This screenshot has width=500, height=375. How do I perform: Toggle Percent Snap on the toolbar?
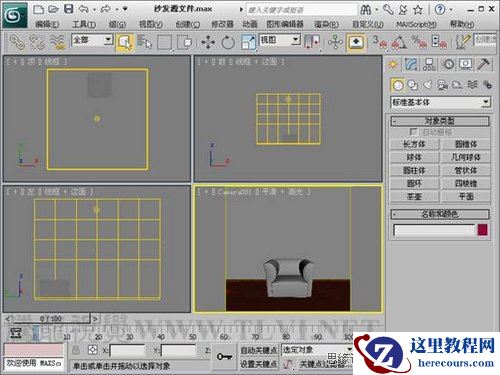point(419,42)
